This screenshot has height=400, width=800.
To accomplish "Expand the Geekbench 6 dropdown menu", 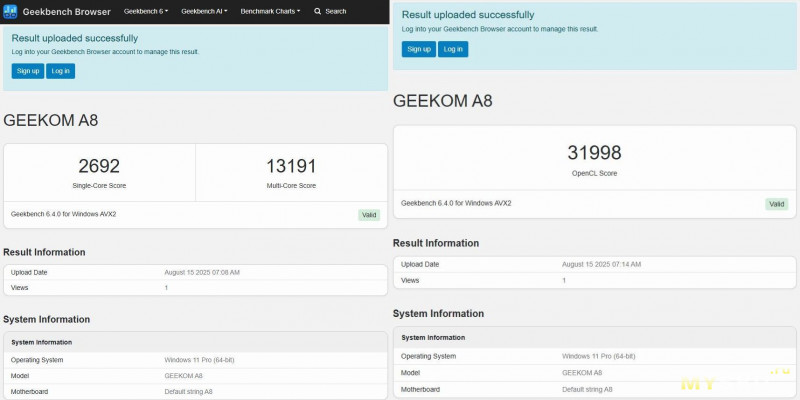I will 146,11.
